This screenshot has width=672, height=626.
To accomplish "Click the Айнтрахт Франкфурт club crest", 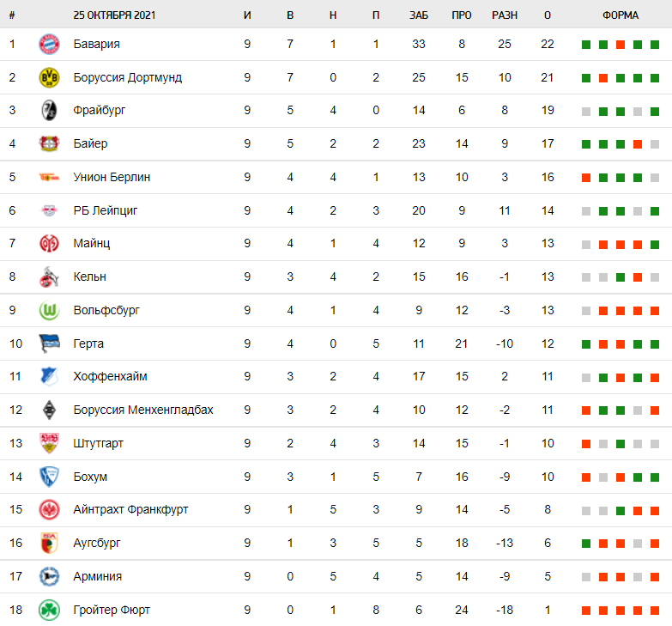I will [49, 509].
